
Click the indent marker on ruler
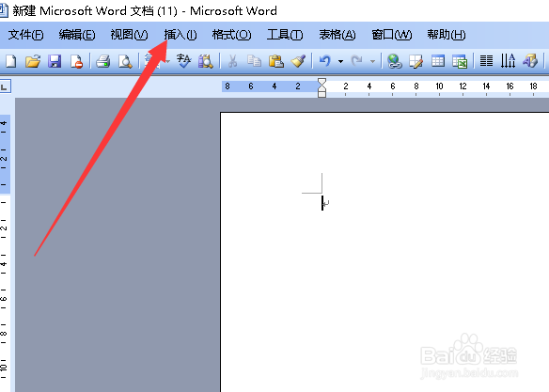click(322, 87)
